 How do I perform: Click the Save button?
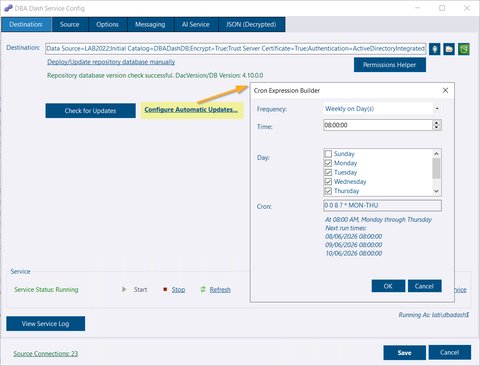(x=404, y=353)
